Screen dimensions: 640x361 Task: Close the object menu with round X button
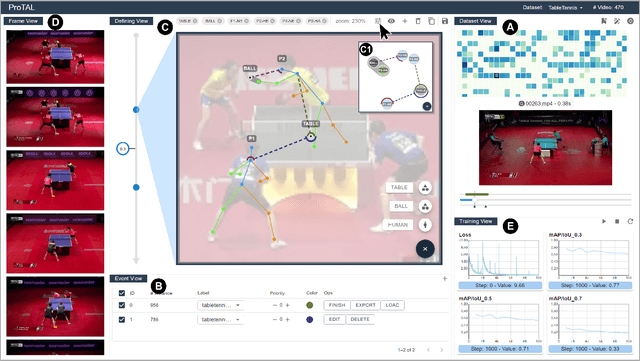(x=425, y=249)
